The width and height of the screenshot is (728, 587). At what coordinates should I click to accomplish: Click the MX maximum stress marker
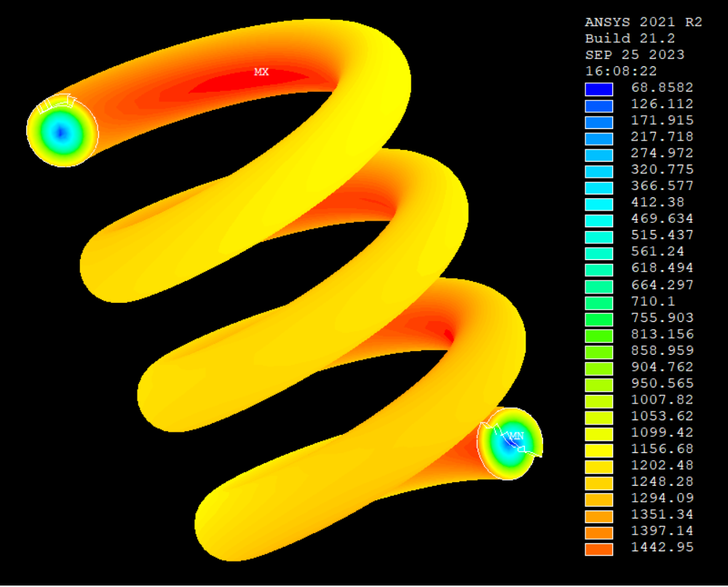tap(261, 72)
